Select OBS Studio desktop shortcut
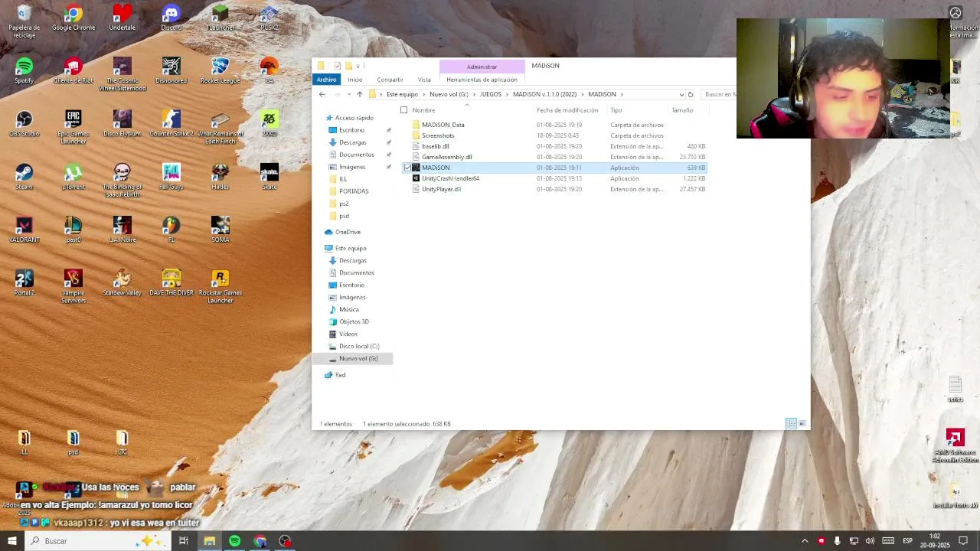The height and width of the screenshot is (551, 980). 24,124
